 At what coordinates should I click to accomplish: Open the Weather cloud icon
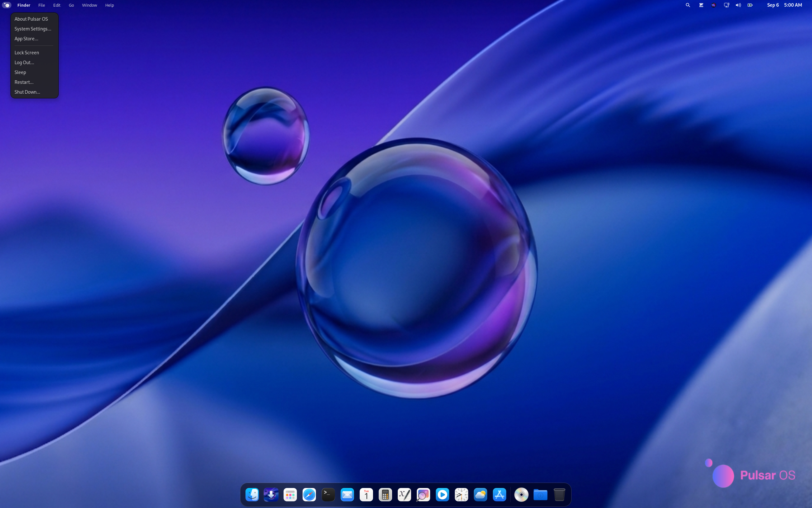[x=481, y=495]
